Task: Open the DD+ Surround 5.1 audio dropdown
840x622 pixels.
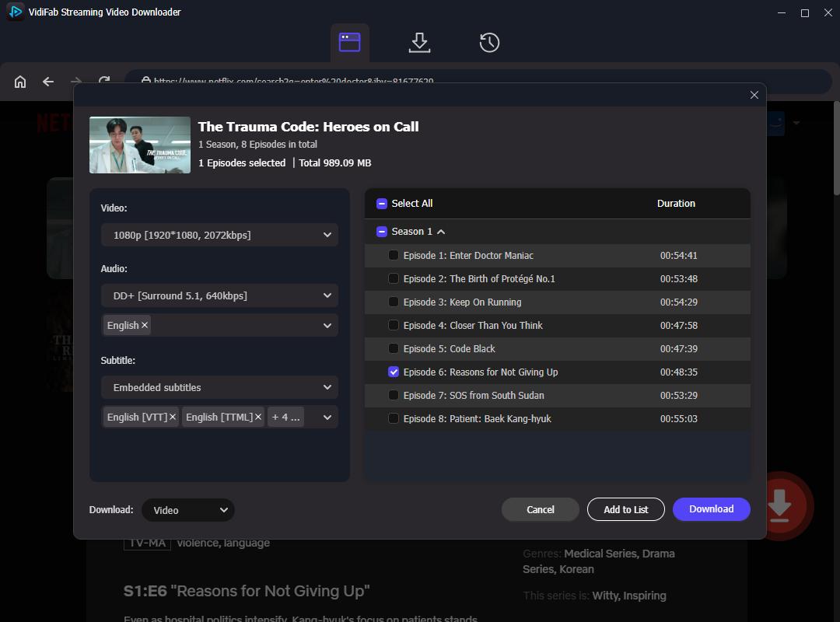Action: click(219, 295)
